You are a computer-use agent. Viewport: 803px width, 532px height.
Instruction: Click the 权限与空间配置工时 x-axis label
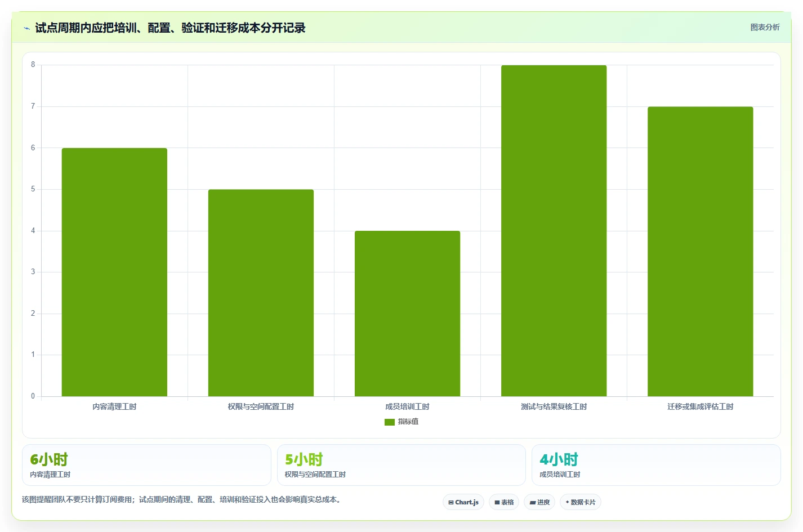(x=261, y=406)
